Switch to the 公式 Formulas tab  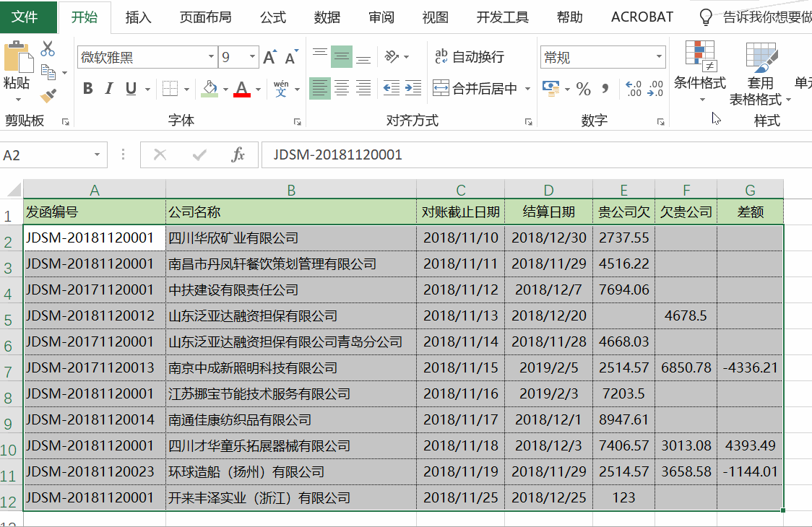273,17
